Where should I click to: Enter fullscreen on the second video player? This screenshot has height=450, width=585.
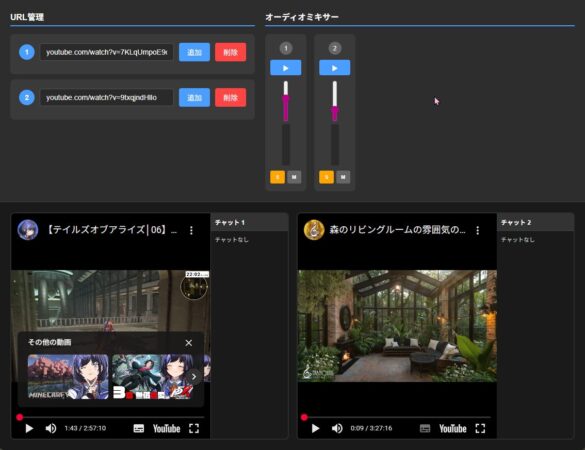pos(480,428)
